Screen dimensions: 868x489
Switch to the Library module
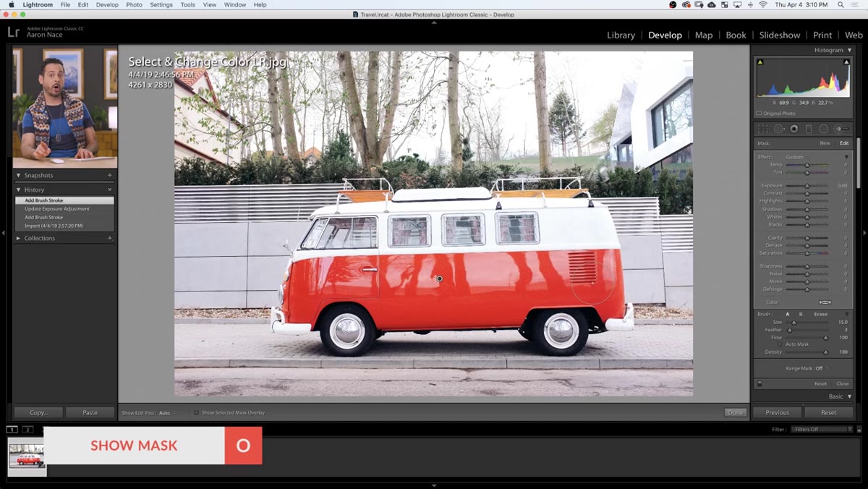621,35
